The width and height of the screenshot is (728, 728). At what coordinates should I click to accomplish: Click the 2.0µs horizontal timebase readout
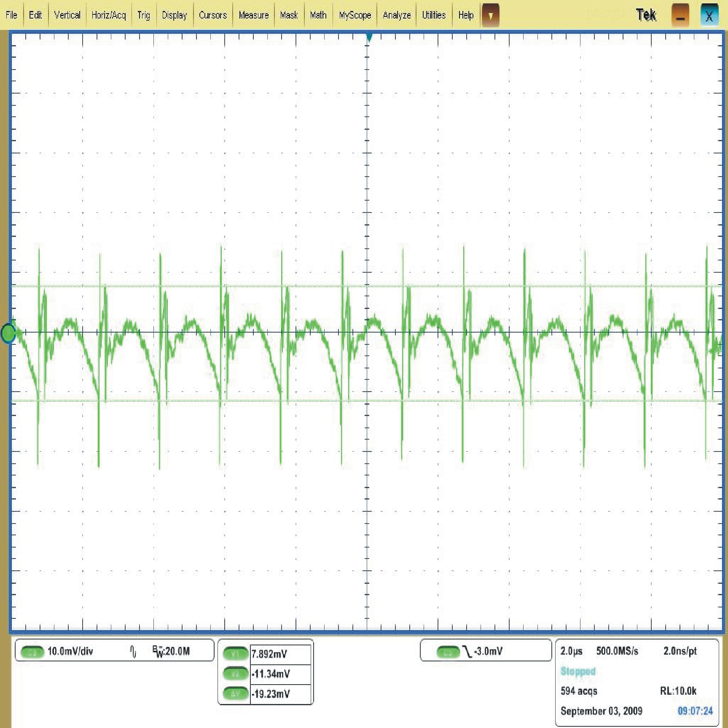click(571, 651)
